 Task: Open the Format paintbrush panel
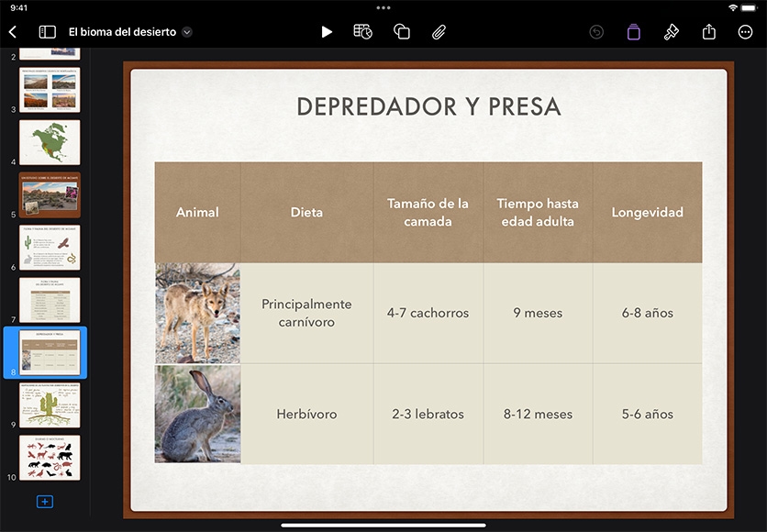tap(671, 32)
